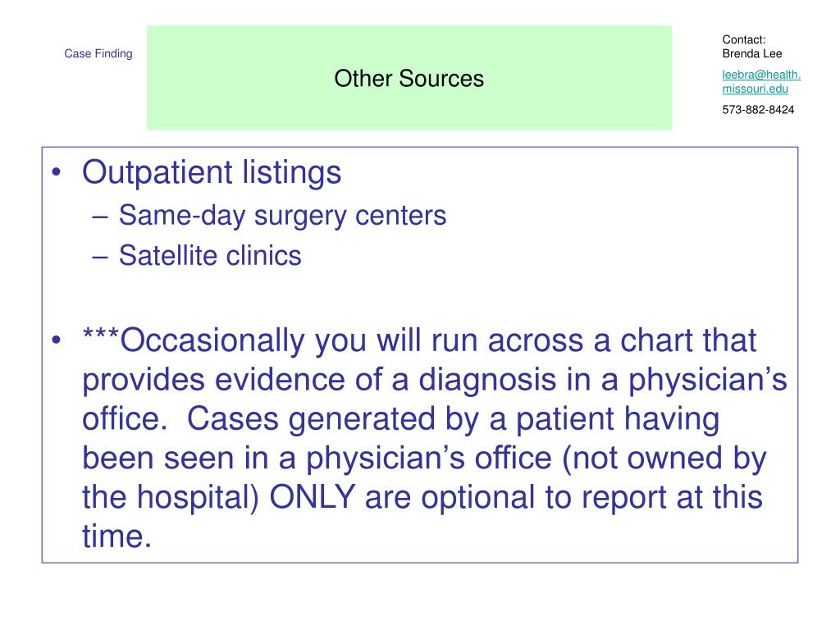Screen dimensions: 840x630
Task: Click the ***Occasionally paragraph's first line
Action: click(x=419, y=340)
